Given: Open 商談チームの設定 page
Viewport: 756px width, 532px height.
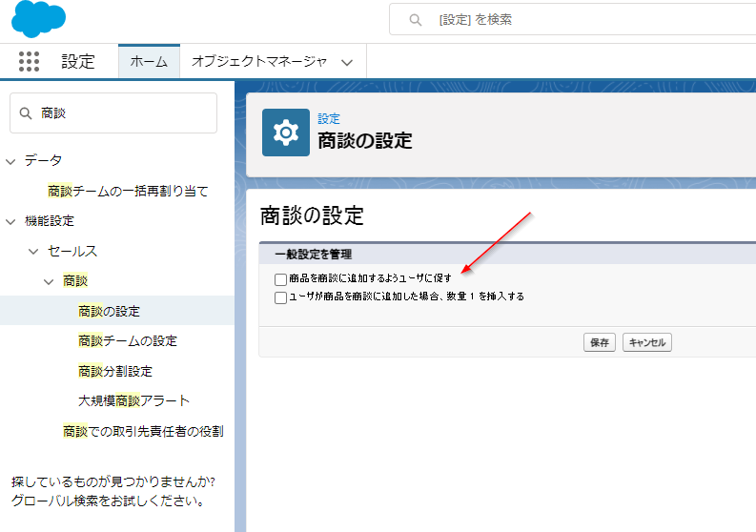Looking at the screenshot, I should pos(128,341).
